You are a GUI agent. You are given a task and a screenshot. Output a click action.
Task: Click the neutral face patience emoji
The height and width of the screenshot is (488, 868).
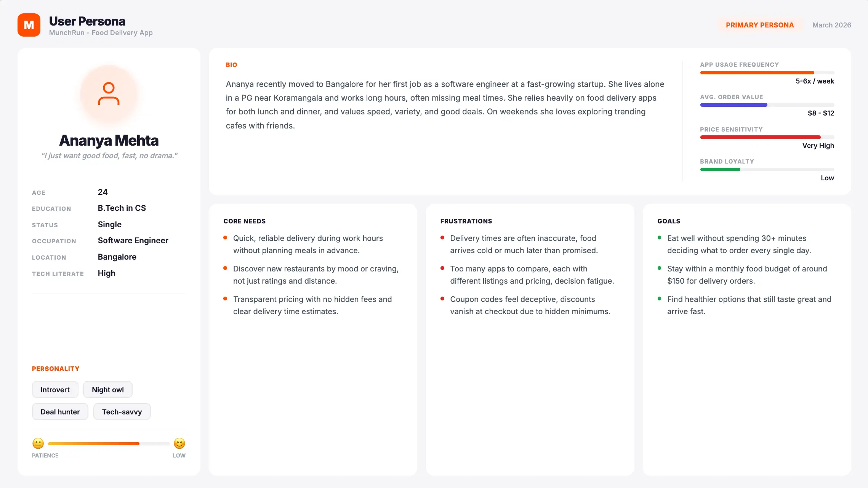coord(38,443)
